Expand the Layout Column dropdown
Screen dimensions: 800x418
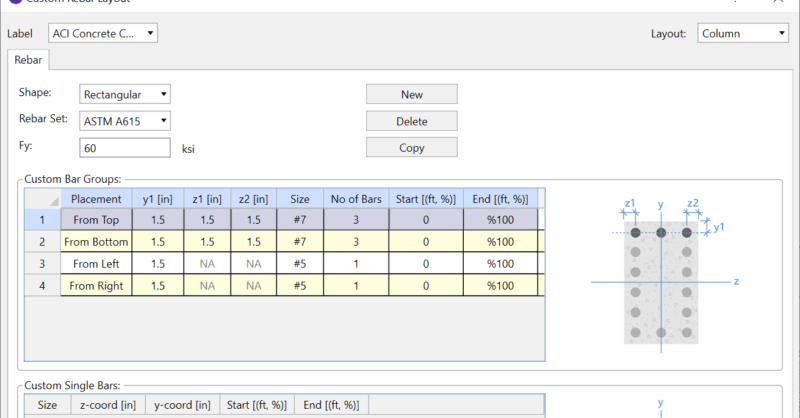(x=743, y=34)
